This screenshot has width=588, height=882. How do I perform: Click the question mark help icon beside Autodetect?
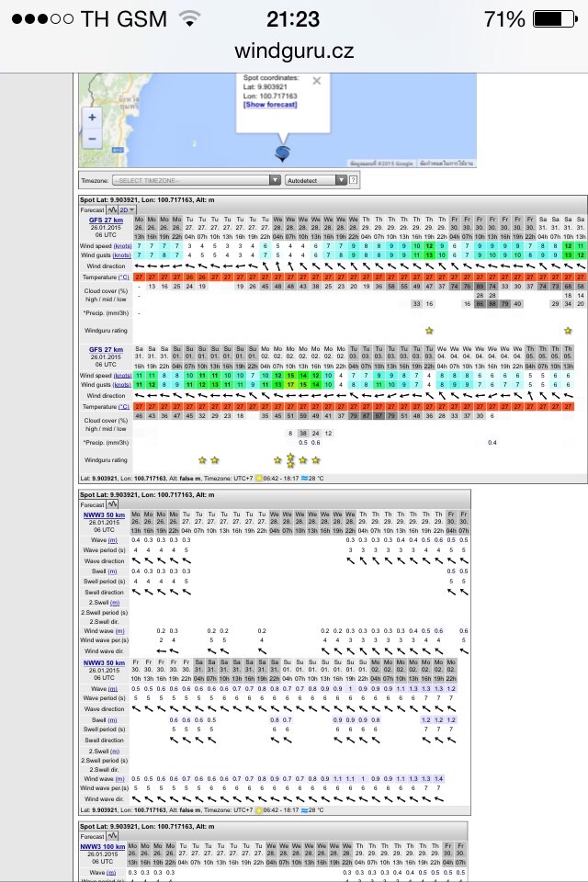[354, 180]
